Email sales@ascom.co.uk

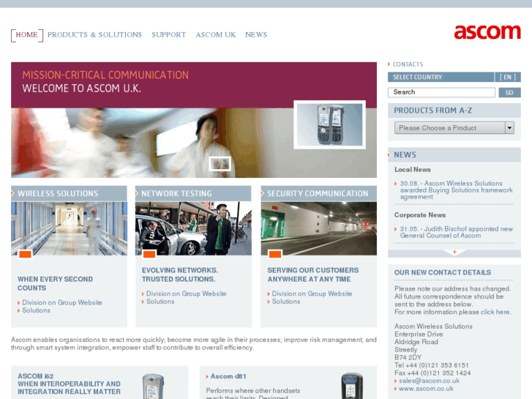[x=429, y=381]
